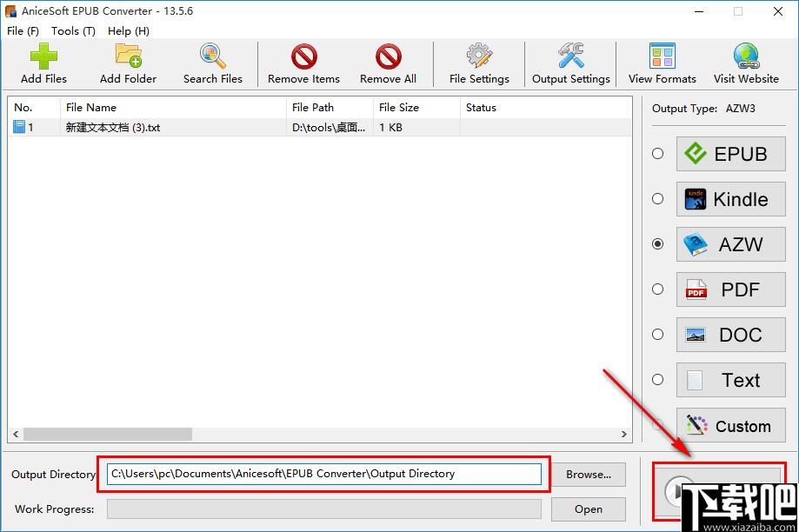The image size is (799, 532).
Task: Choose the Custom output format button
Action: click(730, 425)
